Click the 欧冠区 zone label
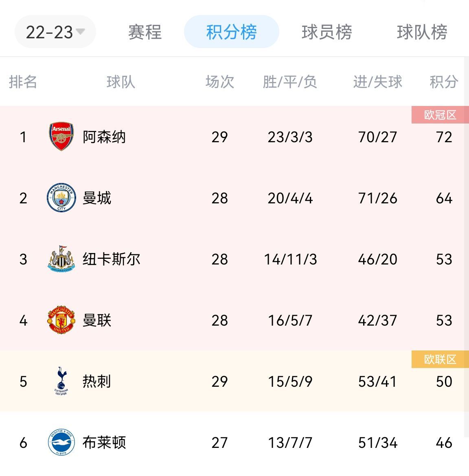This screenshot has height=476, width=469. tap(440, 115)
